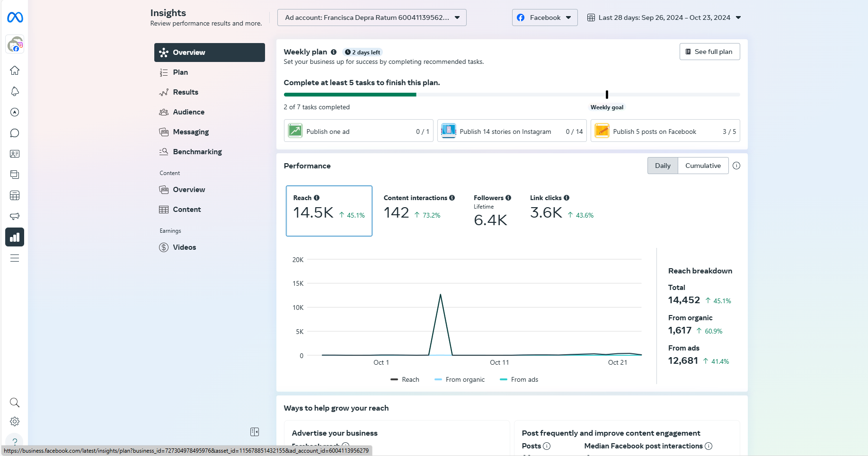Click the 1,617 From organic value

[x=680, y=330]
